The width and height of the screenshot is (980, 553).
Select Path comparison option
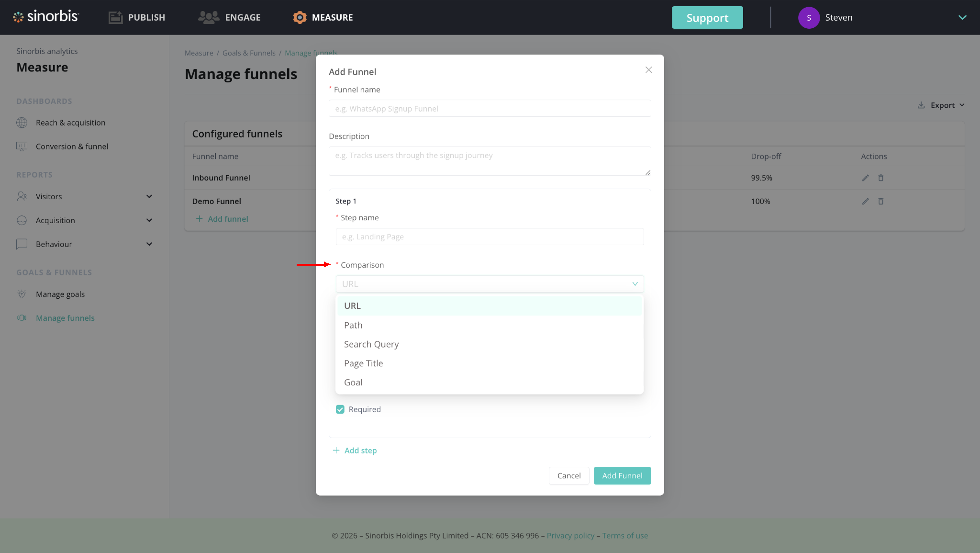(490, 325)
